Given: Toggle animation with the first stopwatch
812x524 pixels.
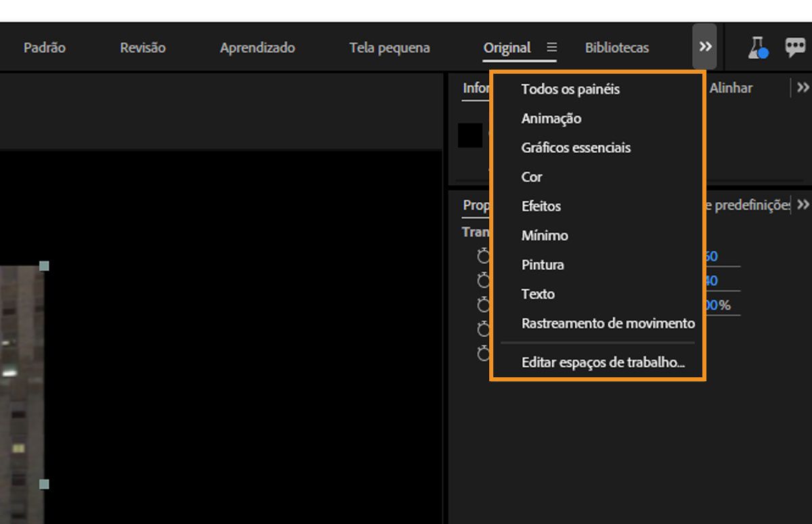Looking at the screenshot, I should pyautogui.click(x=482, y=256).
